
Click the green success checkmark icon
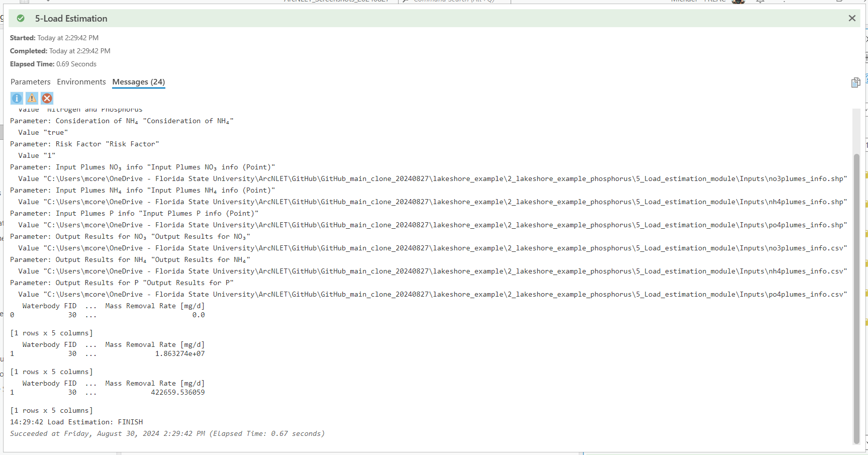21,19
